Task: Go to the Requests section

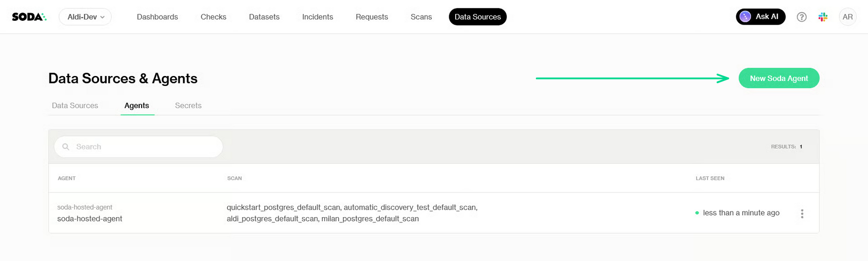Action: pyautogui.click(x=372, y=17)
